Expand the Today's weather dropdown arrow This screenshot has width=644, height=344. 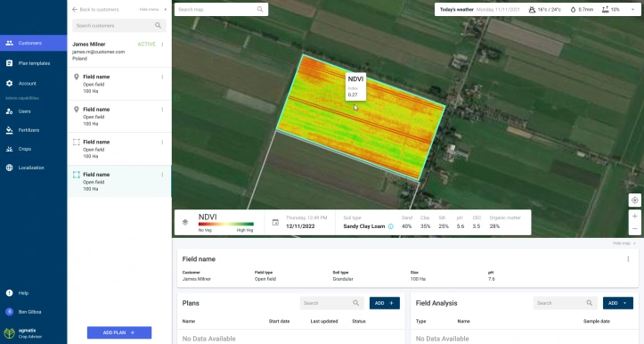click(x=633, y=10)
